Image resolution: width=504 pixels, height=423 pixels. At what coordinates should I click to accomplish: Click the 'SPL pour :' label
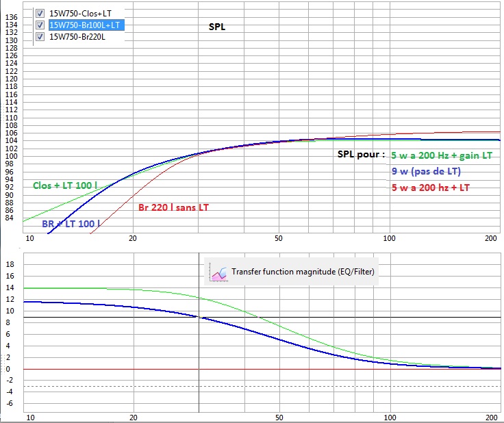(x=361, y=155)
